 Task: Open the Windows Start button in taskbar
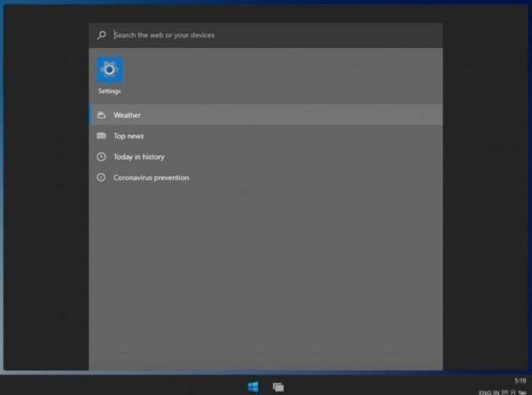[253, 386]
